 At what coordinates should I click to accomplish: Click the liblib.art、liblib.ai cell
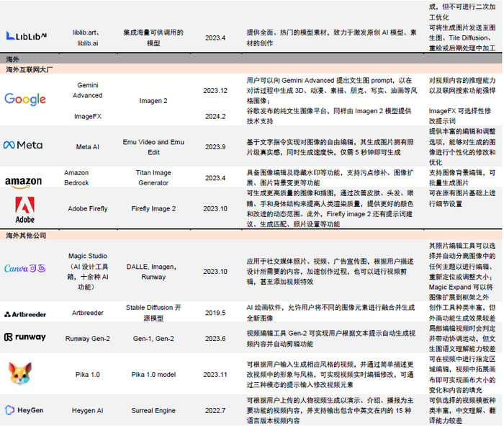point(87,37)
